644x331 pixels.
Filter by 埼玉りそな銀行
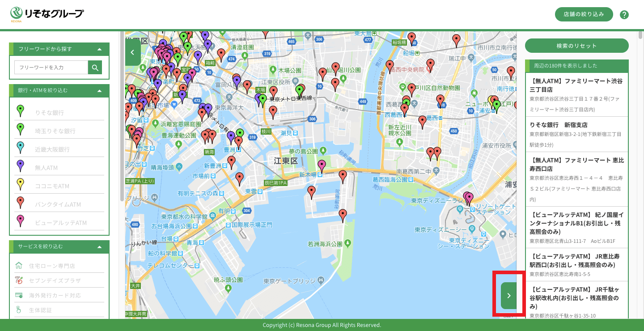[x=59, y=131]
